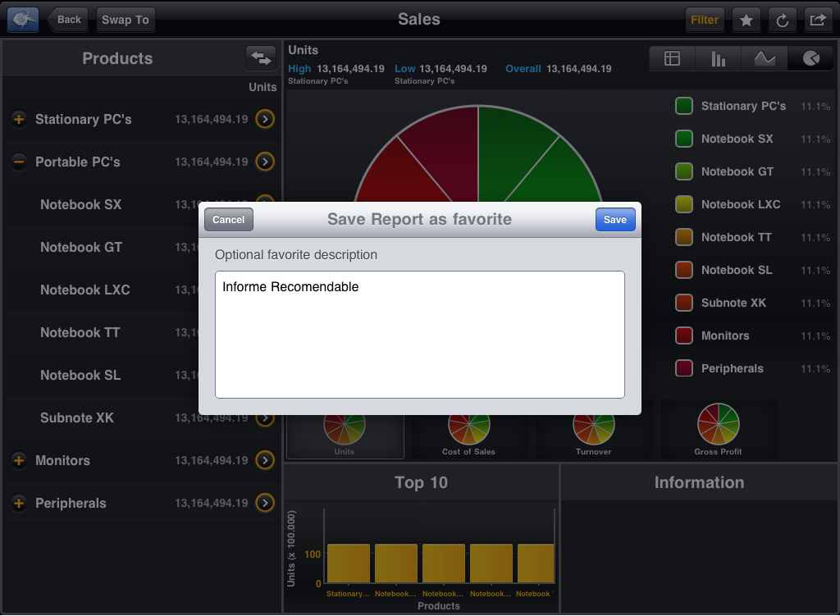The width and height of the screenshot is (840, 616).
Task: Click the app home logo icon
Action: (x=22, y=20)
